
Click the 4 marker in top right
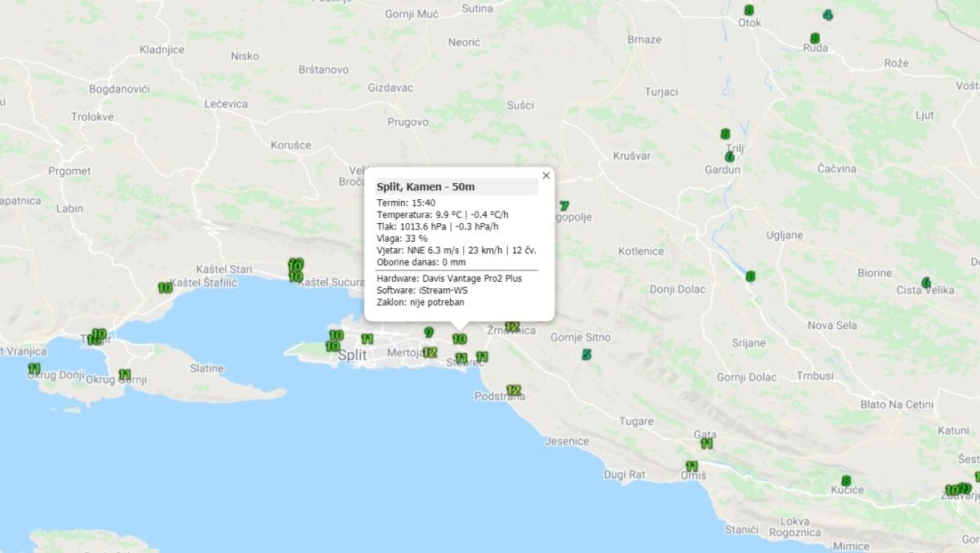pos(827,16)
